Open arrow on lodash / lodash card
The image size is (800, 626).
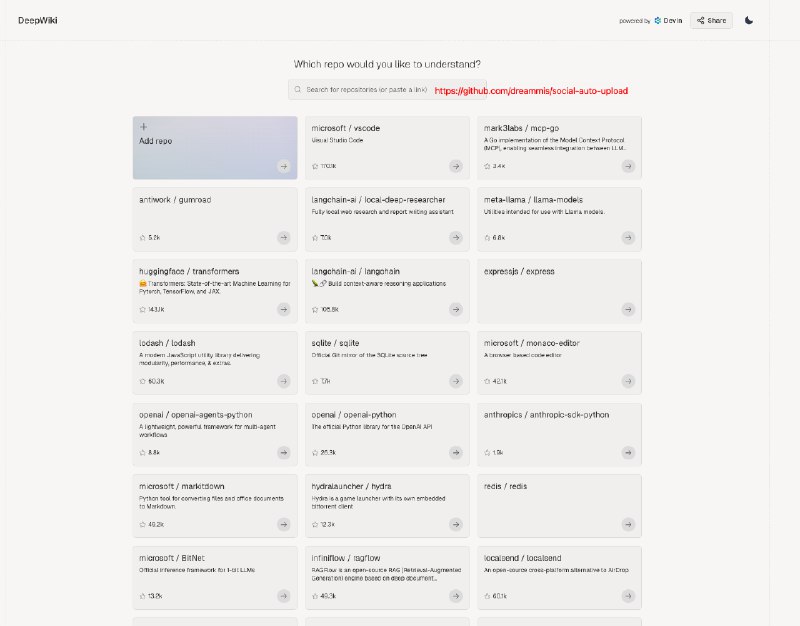(284, 381)
